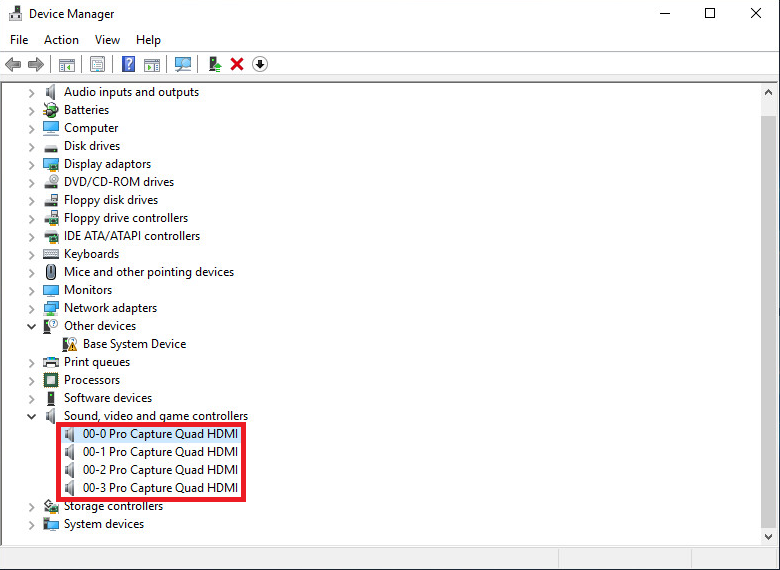The image size is (780, 570).
Task: Expand the Monitors node
Action: tap(31, 290)
